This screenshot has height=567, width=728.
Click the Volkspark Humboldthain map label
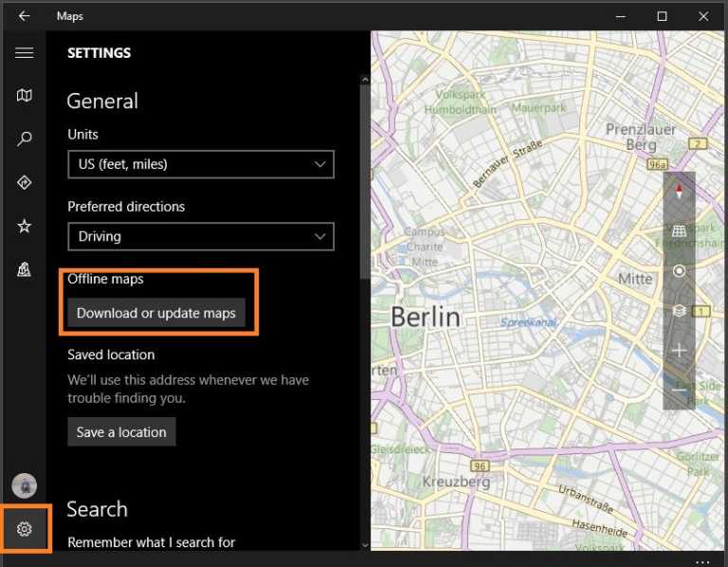click(460, 102)
